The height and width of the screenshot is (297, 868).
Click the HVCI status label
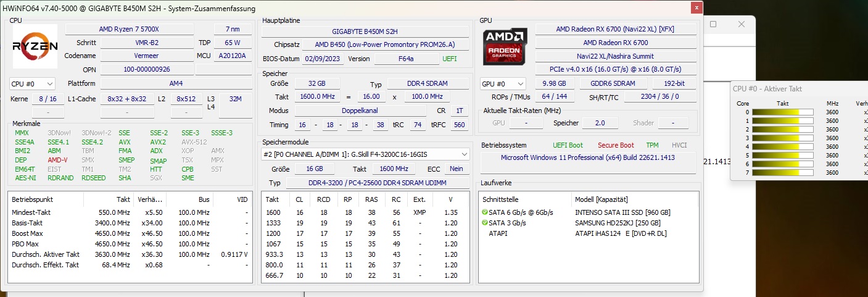coord(679,145)
